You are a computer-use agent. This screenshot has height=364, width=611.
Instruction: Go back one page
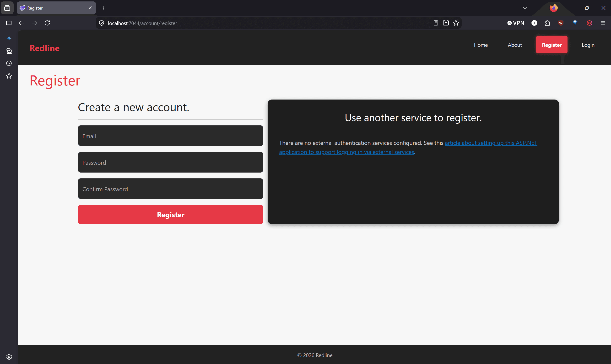coord(22,23)
